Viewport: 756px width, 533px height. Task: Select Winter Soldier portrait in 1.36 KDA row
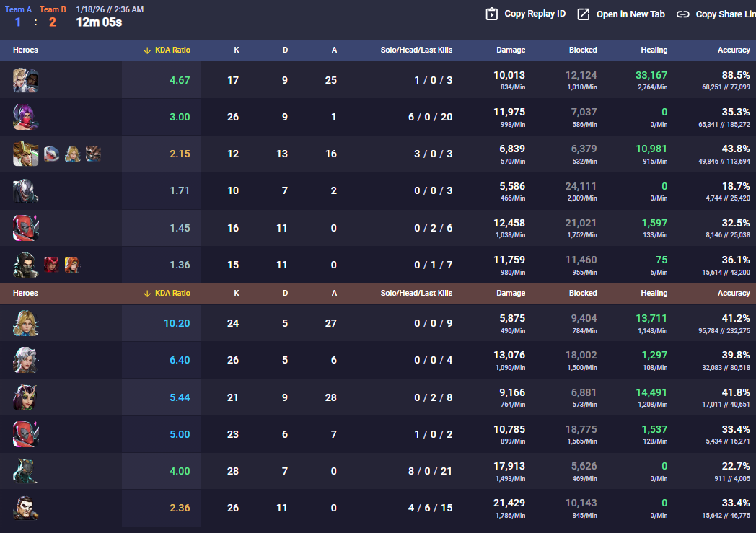25,265
